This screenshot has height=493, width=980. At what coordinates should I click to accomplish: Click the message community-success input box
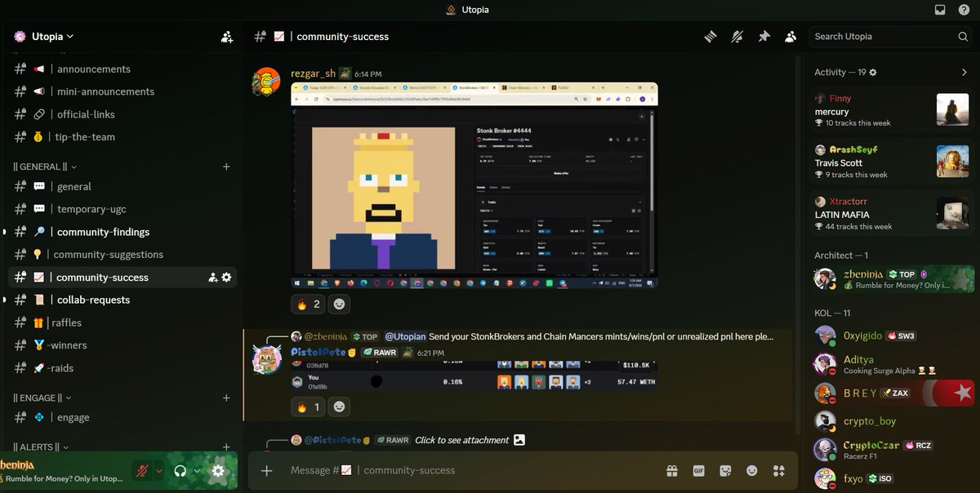(474, 471)
